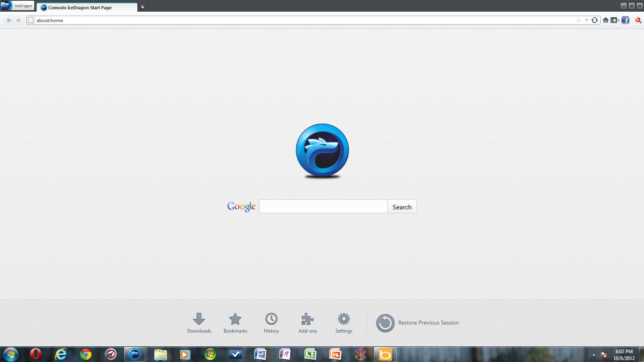The width and height of the screenshot is (644, 362).
Task: Launch Internet Explorer from the taskbar
Action: point(61,354)
